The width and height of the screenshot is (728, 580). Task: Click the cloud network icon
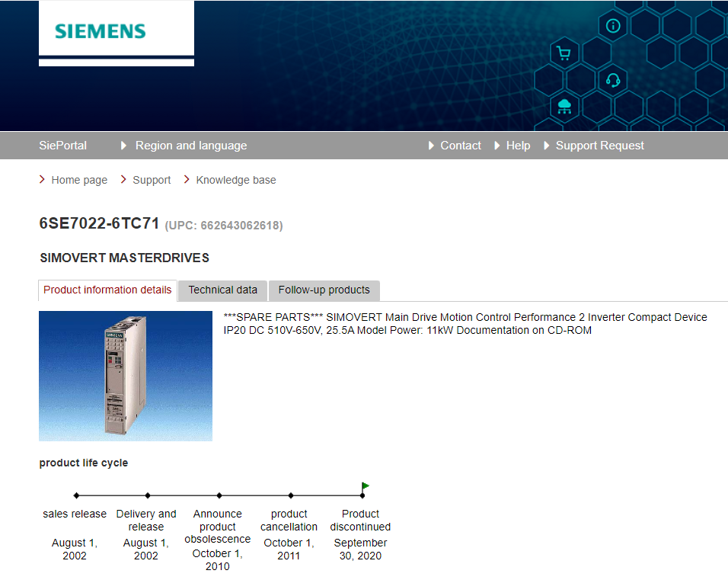coord(564,106)
